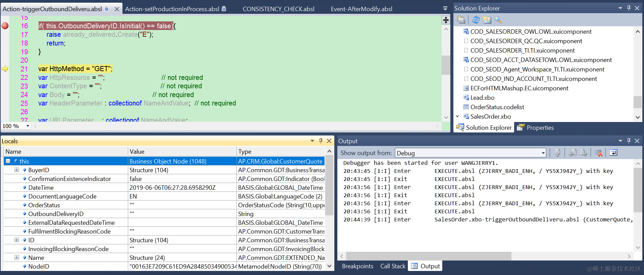The width and height of the screenshot is (644, 275).
Task: Switch to Event-AfterModify.absl tab
Action: (x=361, y=9)
